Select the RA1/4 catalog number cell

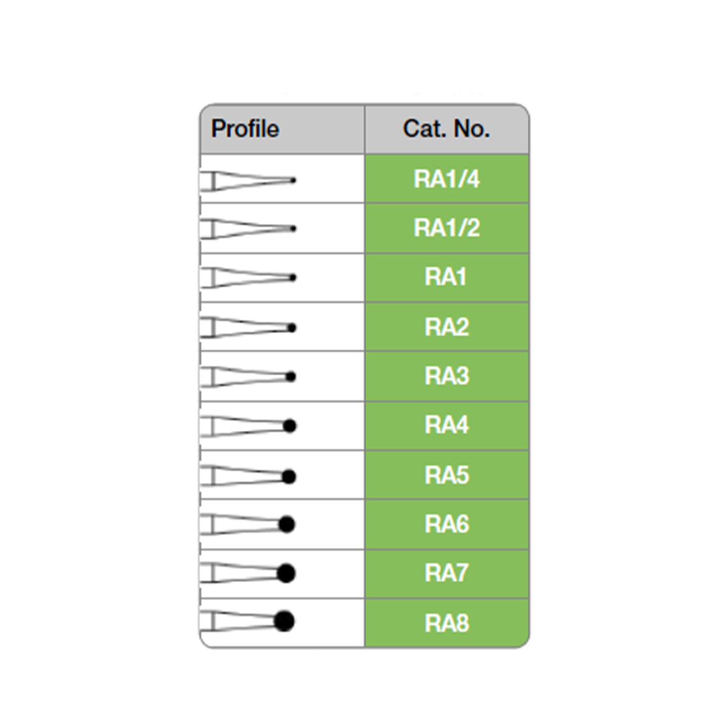tap(447, 180)
